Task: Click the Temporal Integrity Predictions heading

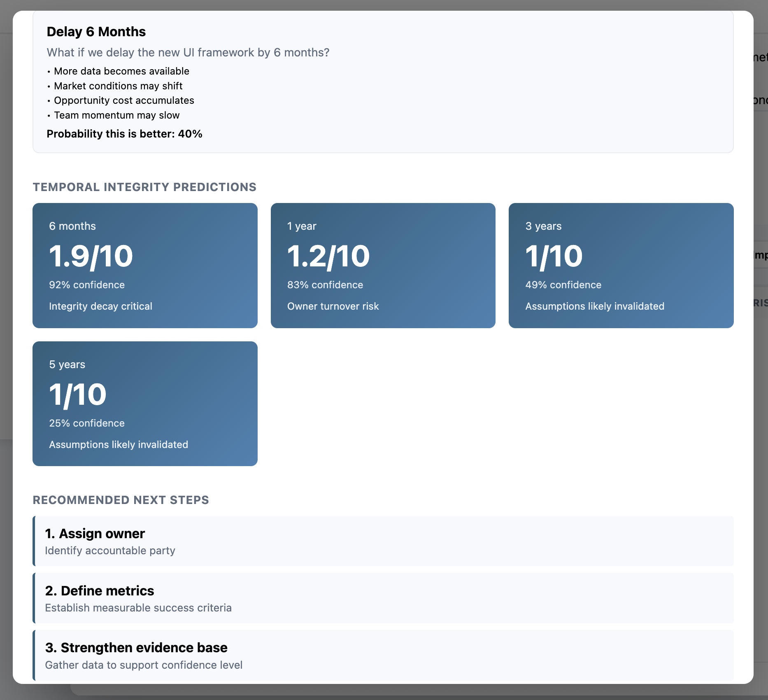Action: tap(144, 187)
